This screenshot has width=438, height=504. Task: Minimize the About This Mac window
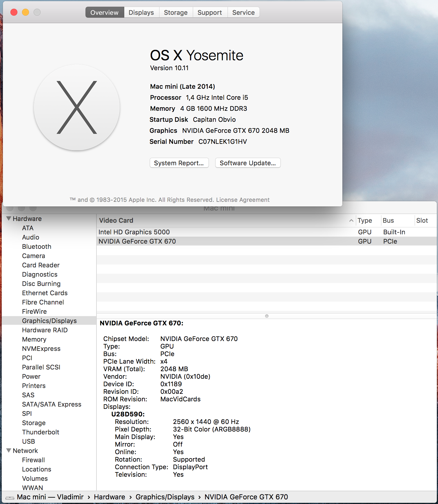[25, 12]
